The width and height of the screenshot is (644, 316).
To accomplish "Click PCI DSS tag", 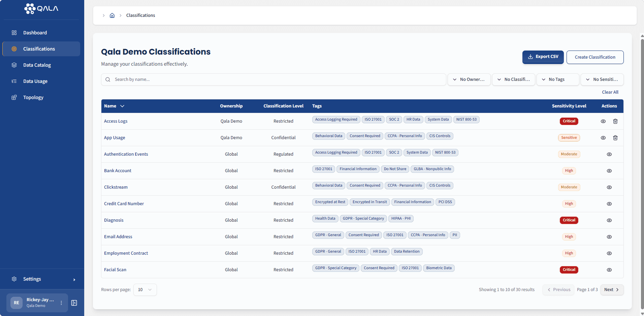I will point(445,202).
